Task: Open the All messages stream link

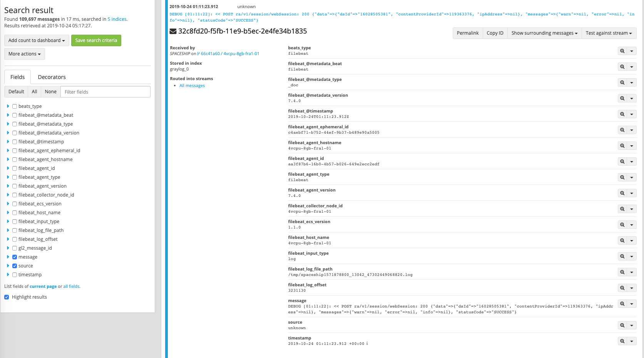Action: (x=192, y=86)
